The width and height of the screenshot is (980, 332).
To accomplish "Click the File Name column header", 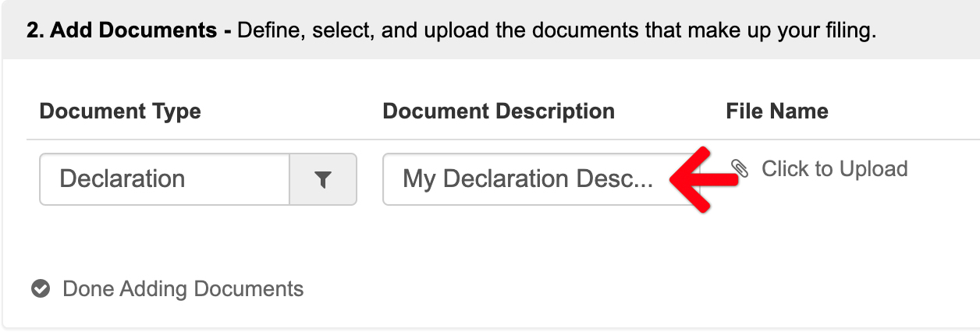I will pos(777,111).
